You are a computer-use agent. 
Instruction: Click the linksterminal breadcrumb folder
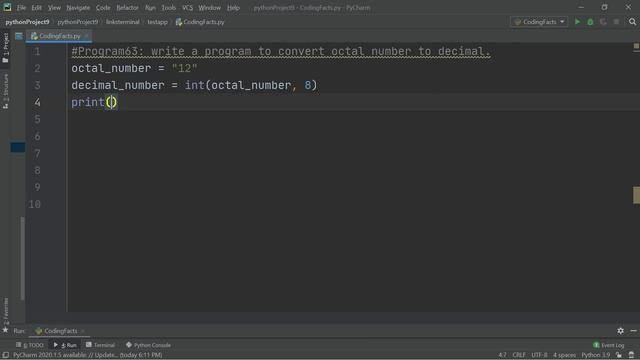point(122,22)
